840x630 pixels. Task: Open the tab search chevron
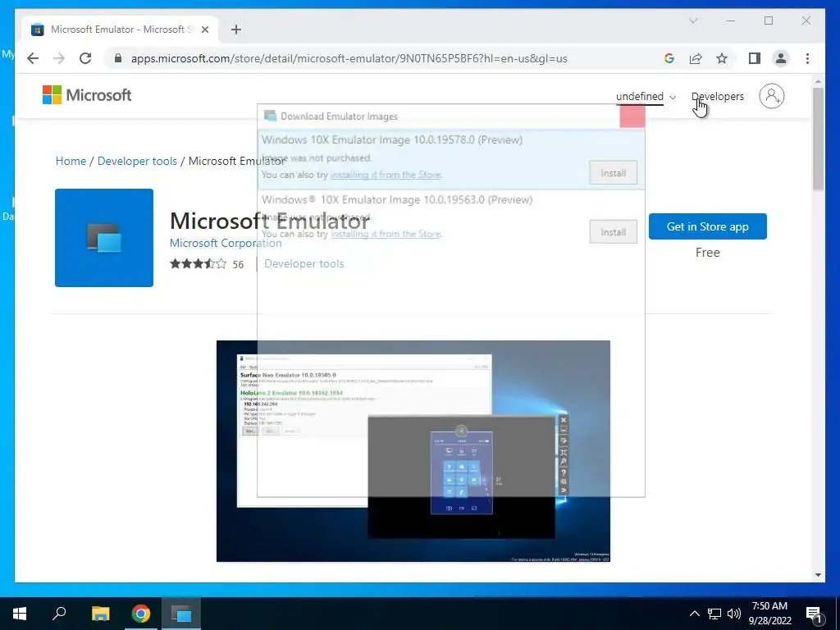[x=693, y=21]
